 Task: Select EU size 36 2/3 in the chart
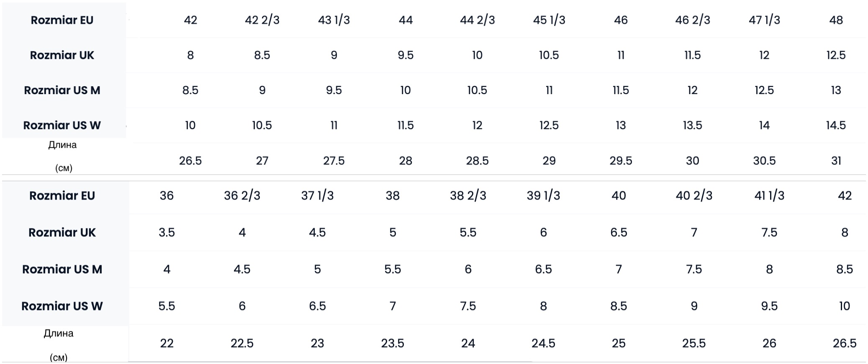(x=242, y=195)
